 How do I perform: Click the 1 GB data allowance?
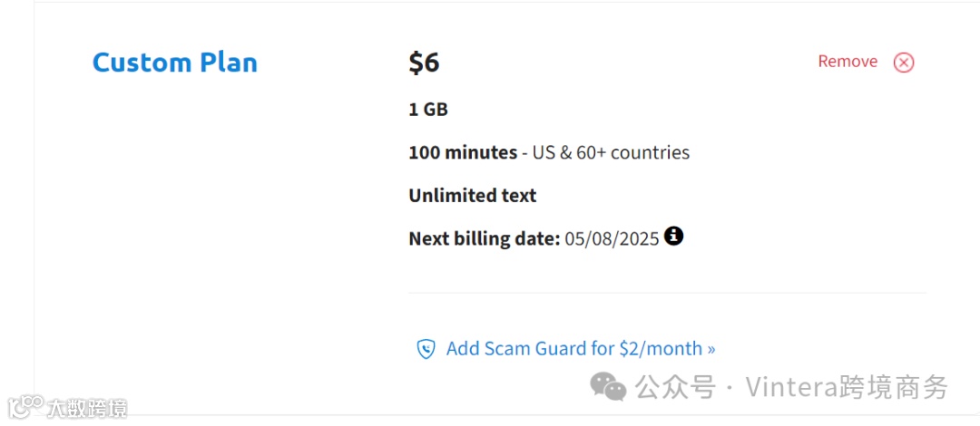428,110
